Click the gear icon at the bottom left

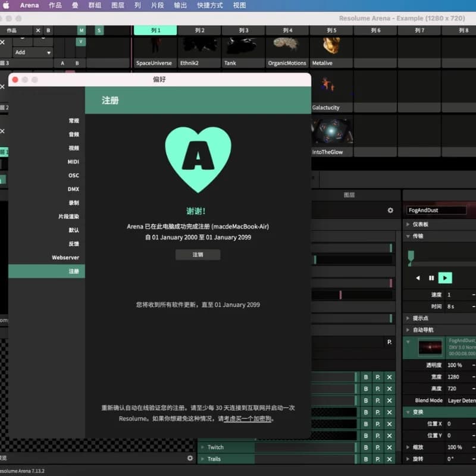(x=189, y=458)
